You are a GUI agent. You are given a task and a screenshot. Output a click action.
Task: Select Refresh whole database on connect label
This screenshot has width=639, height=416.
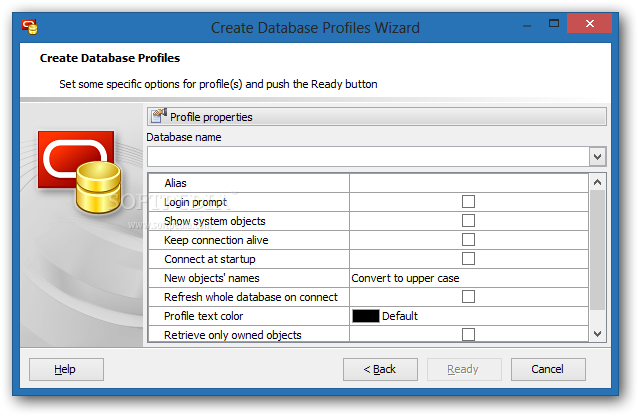pos(251,297)
